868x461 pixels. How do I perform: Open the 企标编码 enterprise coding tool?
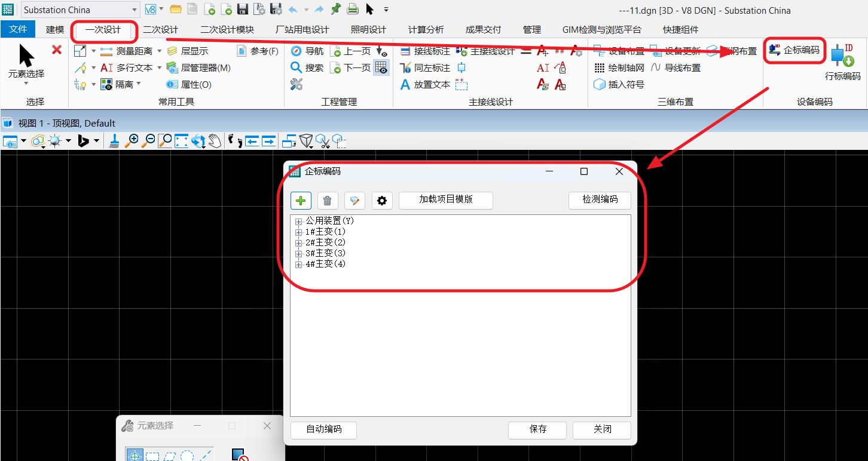tap(794, 50)
